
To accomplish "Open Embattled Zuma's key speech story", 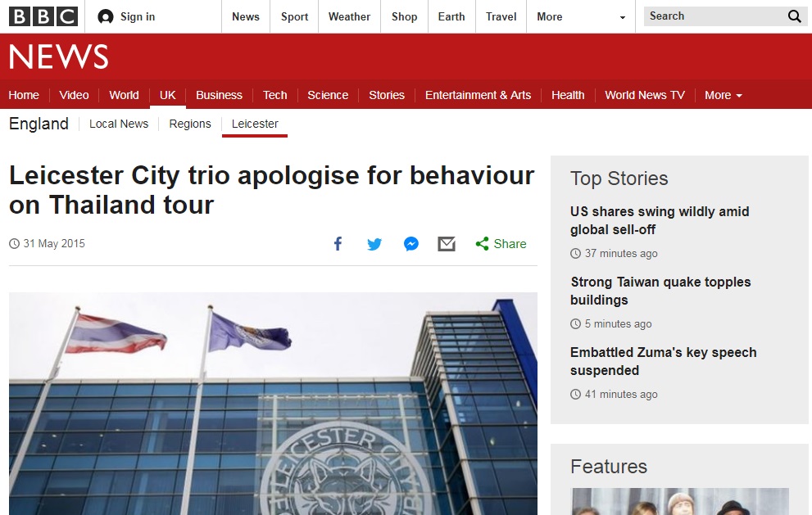I will click(x=664, y=361).
